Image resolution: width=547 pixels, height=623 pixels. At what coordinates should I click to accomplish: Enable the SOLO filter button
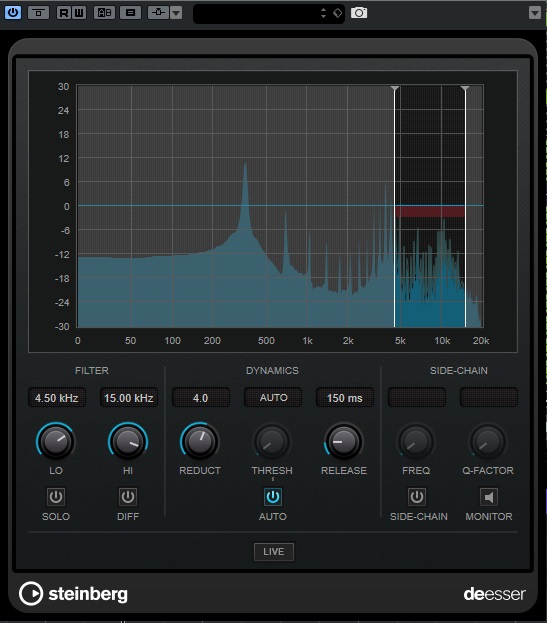pos(56,497)
